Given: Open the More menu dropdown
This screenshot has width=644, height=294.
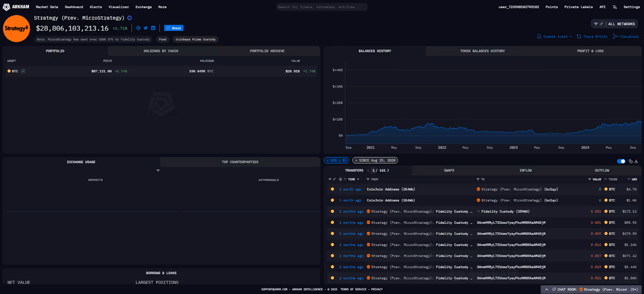Looking at the screenshot, I should click(x=162, y=7).
